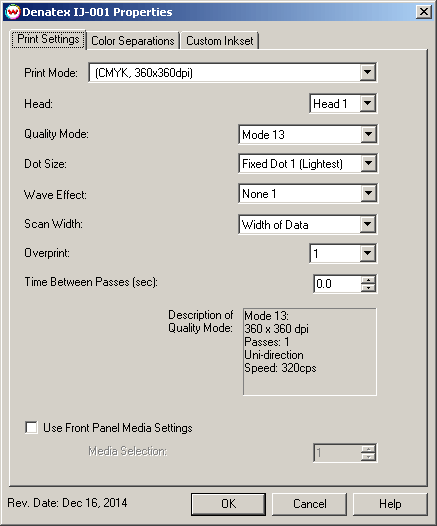Expand the Overprint dropdown arrow
The image size is (437, 526).
368,253
